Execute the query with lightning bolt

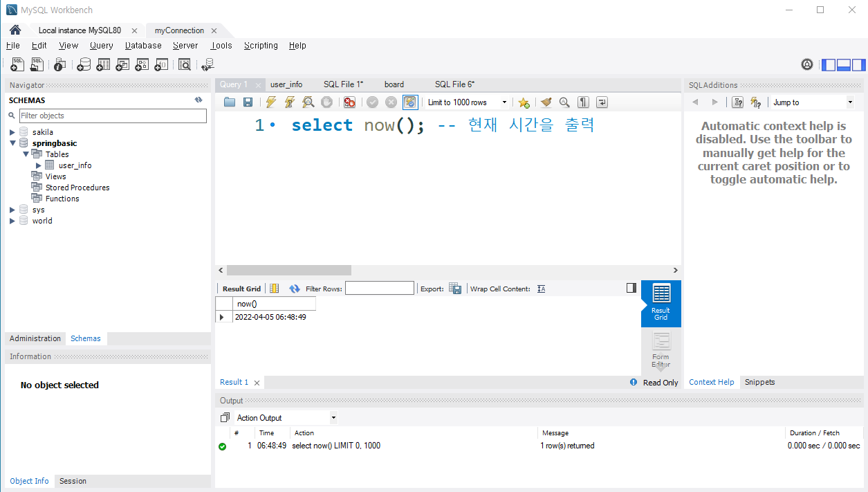click(271, 102)
